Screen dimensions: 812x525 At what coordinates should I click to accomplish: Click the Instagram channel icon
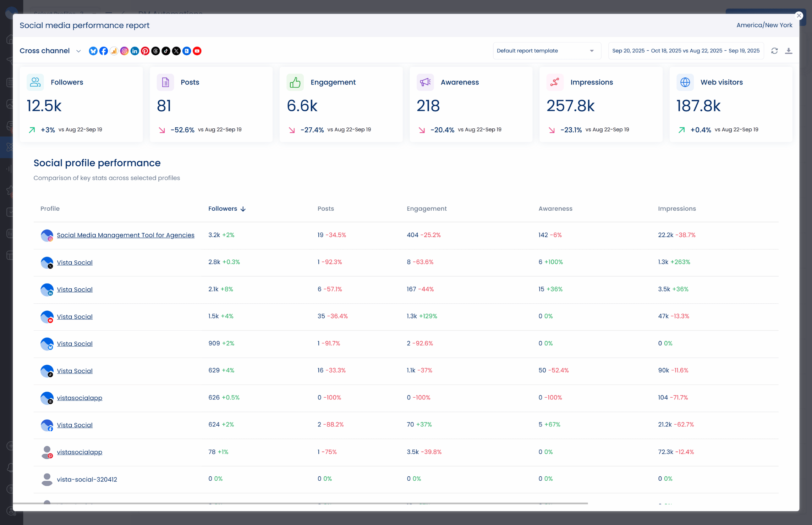coord(124,51)
